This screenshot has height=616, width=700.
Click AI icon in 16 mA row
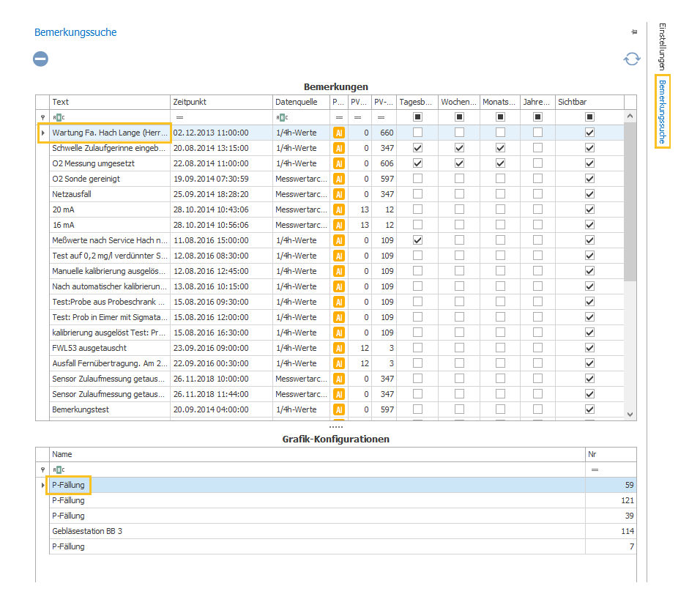pos(339,225)
